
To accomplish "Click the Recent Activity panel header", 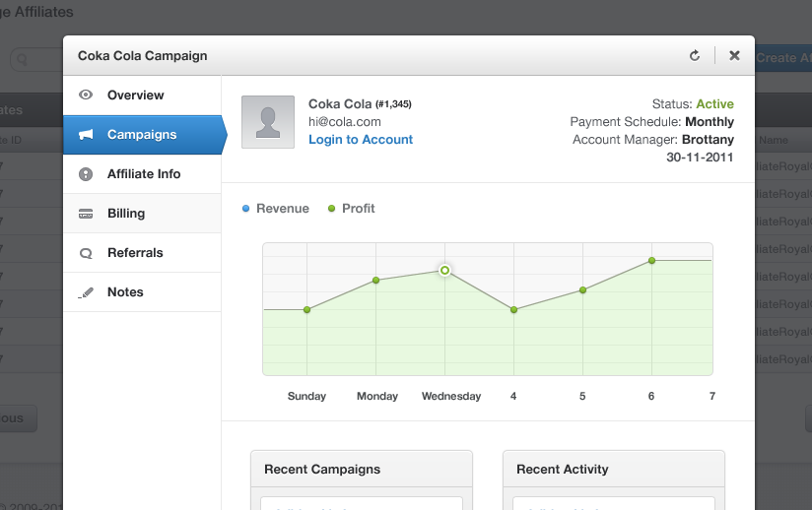I will (614, 469).
